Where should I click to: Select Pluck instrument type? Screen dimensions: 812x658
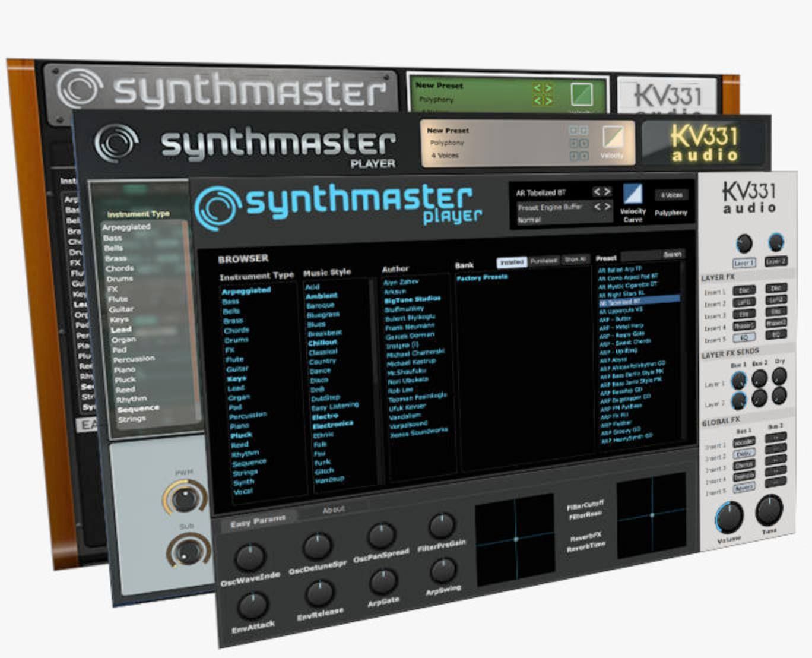(x=241, y=435)
